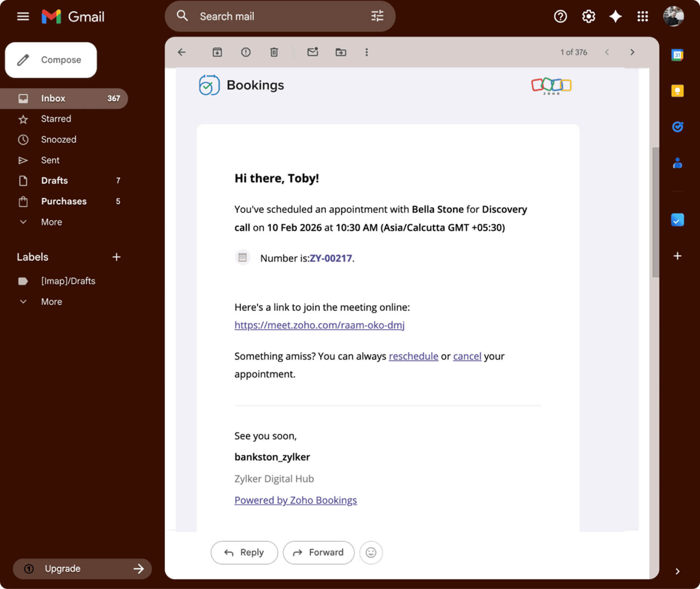Viewport: 700px width, 589px height.
Task: Archive the current email
Action: point(217,52)
